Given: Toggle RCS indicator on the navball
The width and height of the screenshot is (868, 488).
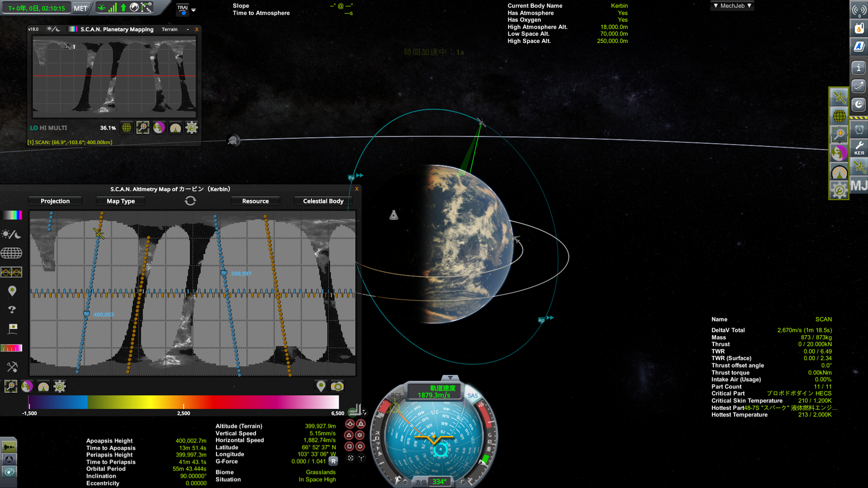Looking at the screenshot, I should pyautogui.click(x=397, y=395).
